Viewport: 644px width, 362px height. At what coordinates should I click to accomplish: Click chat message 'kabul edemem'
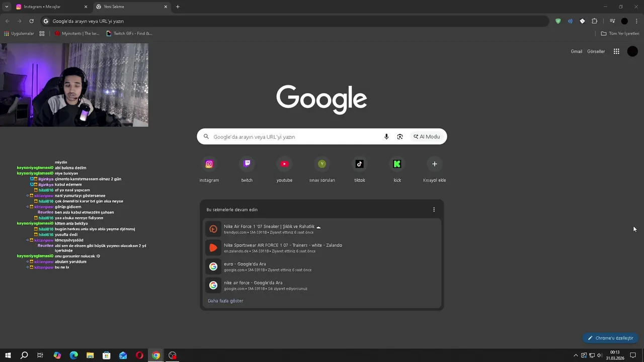68,185
